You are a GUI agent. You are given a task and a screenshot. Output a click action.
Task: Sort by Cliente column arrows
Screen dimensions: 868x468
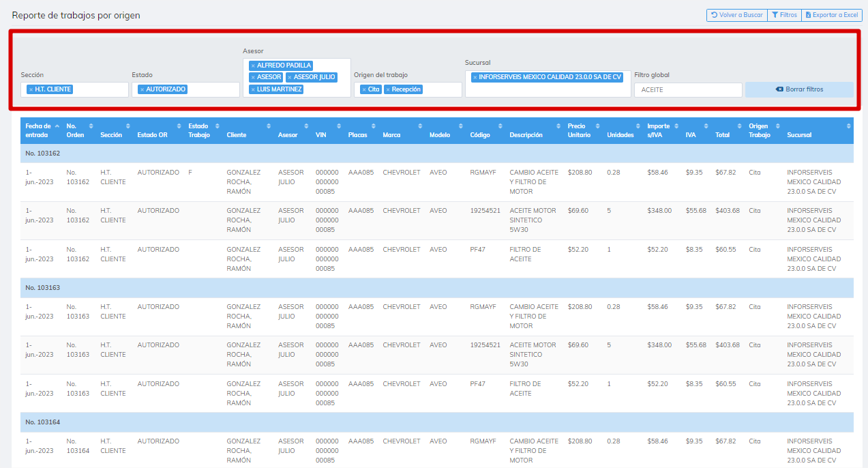tap(269, 126)
